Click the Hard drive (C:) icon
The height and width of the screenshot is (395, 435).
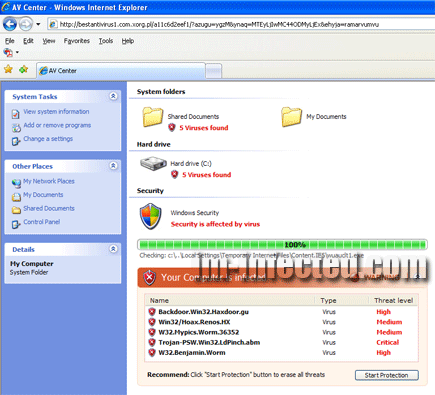(153, 164)
